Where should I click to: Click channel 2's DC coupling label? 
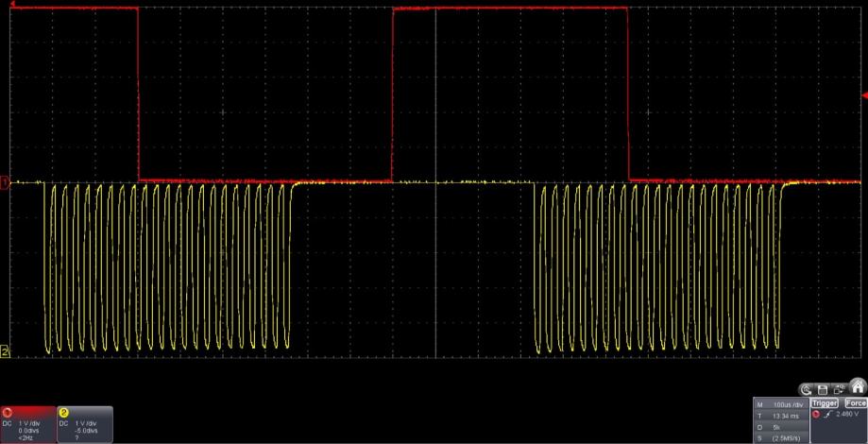coord(63,423)
